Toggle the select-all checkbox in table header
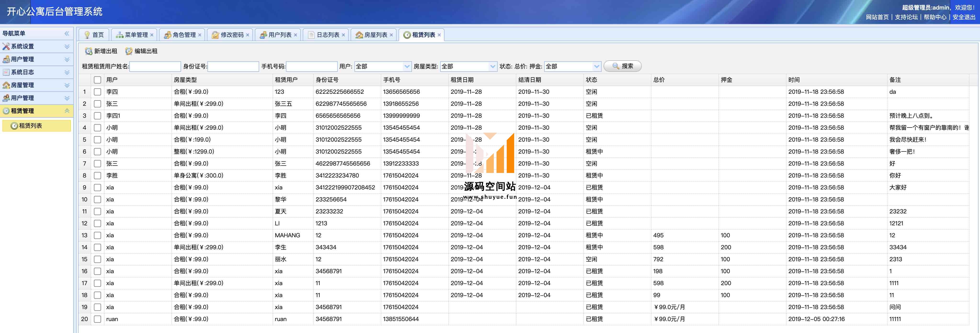Screen dimensions: 980x333 (x=97, y=80)
